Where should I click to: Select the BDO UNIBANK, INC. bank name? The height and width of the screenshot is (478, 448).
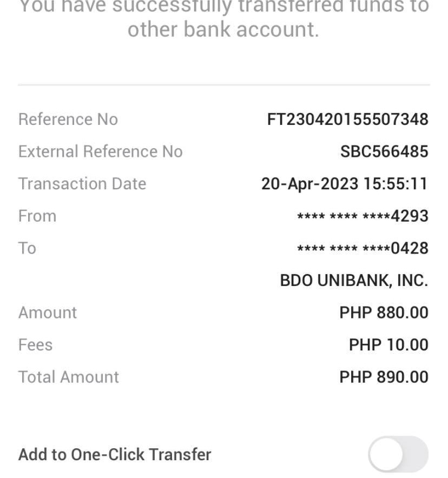pos(354,281)
